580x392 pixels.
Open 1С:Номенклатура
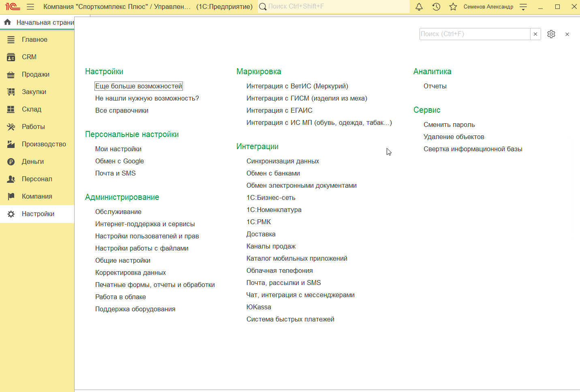coord(274,210)
